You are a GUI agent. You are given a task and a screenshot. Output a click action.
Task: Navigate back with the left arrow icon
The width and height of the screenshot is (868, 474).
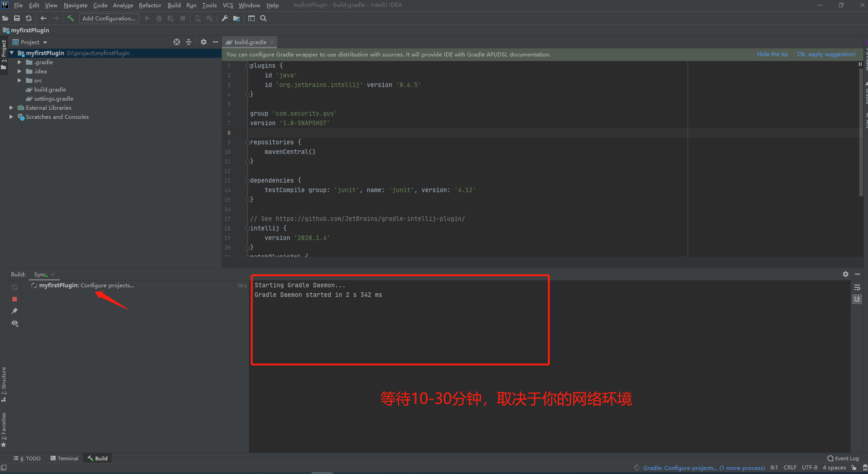pyautogui.click(x=44, y=18)
